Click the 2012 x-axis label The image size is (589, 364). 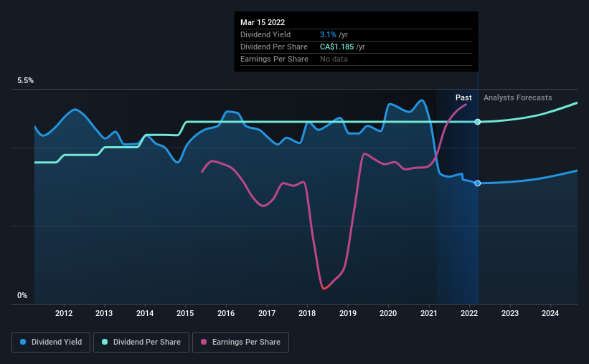[64, 313]
